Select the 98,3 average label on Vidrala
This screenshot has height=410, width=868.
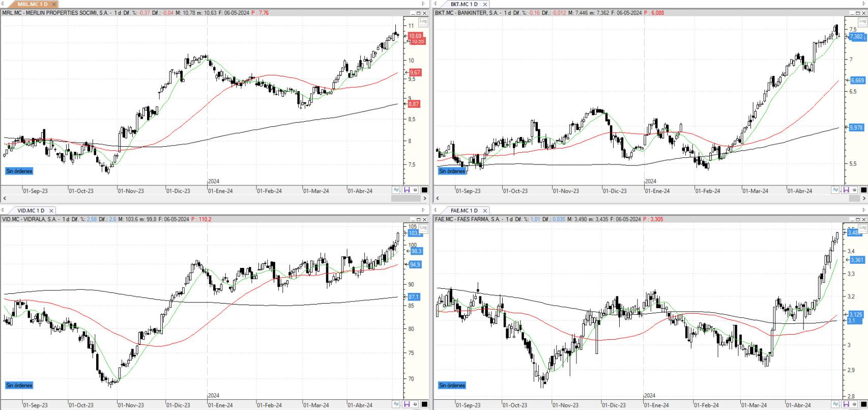[416, 252]
